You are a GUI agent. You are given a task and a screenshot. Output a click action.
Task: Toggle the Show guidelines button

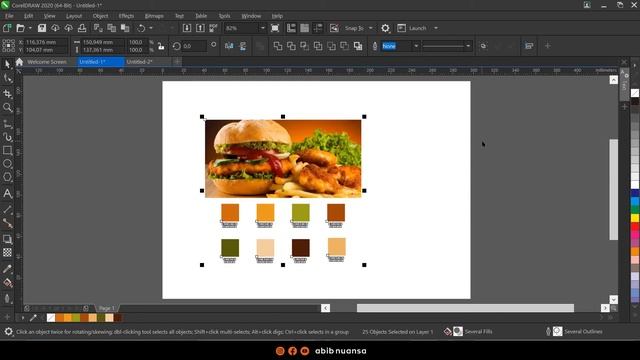(318, 28)
